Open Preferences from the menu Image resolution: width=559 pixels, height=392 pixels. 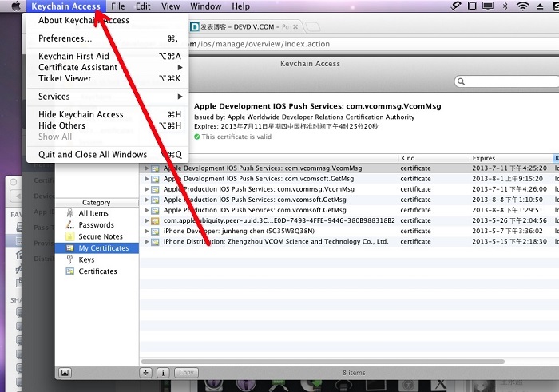click(107, 38)
